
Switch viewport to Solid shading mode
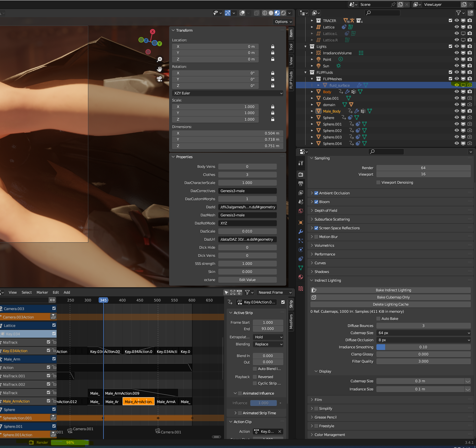[271, 13]
